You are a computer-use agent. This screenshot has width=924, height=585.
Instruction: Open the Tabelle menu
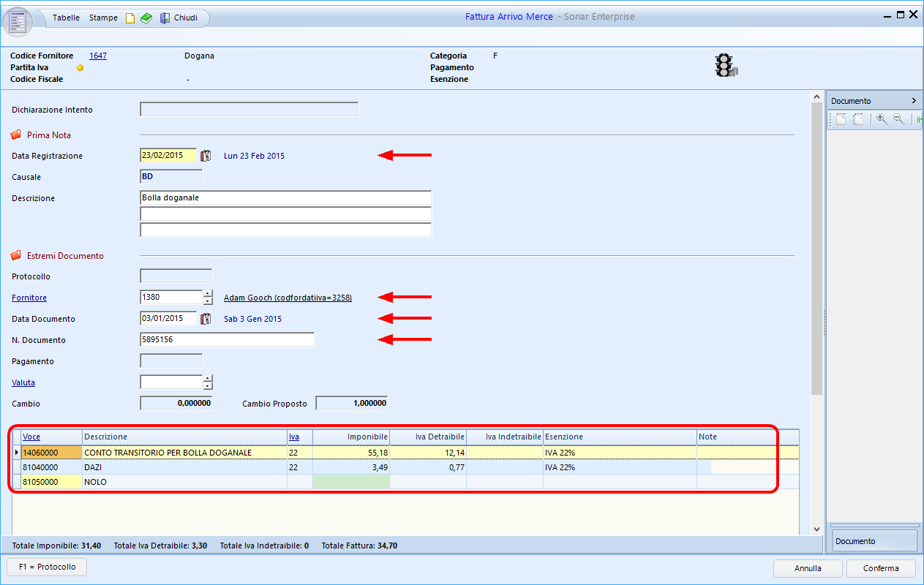66,18
